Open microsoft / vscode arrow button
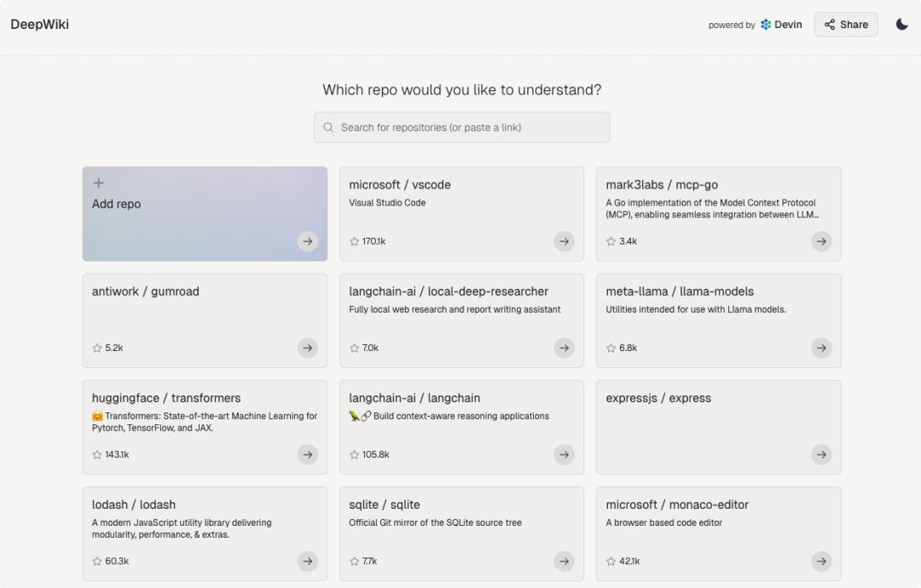The height and width of the screenshot is (588, 921). pos(564,241)
